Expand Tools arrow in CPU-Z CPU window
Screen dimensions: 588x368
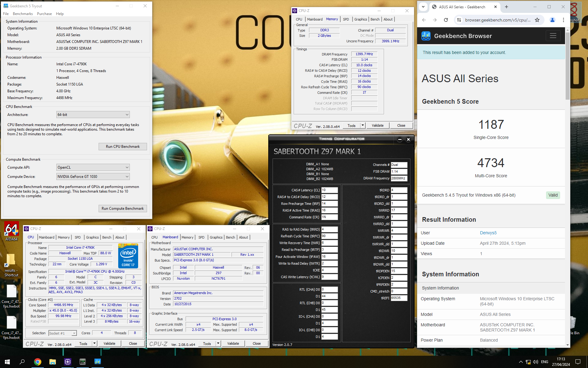(x=94, y=343)
